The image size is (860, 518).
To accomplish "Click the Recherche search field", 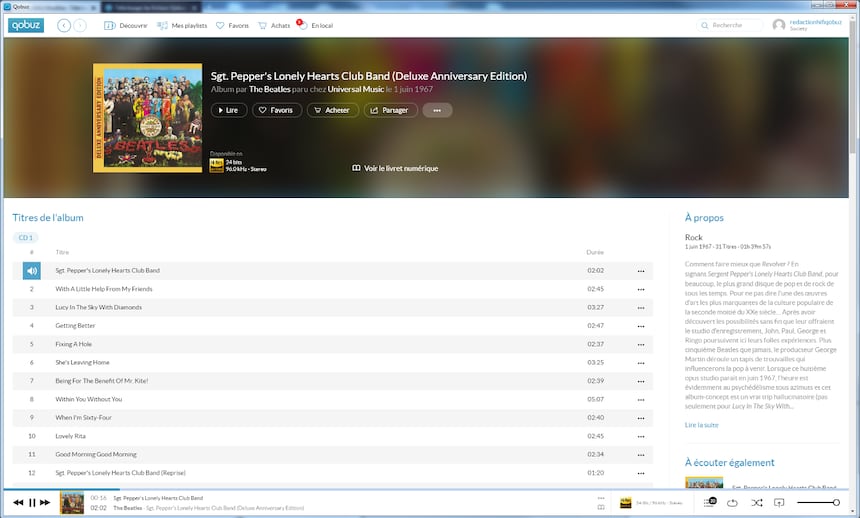I will 729,25.
